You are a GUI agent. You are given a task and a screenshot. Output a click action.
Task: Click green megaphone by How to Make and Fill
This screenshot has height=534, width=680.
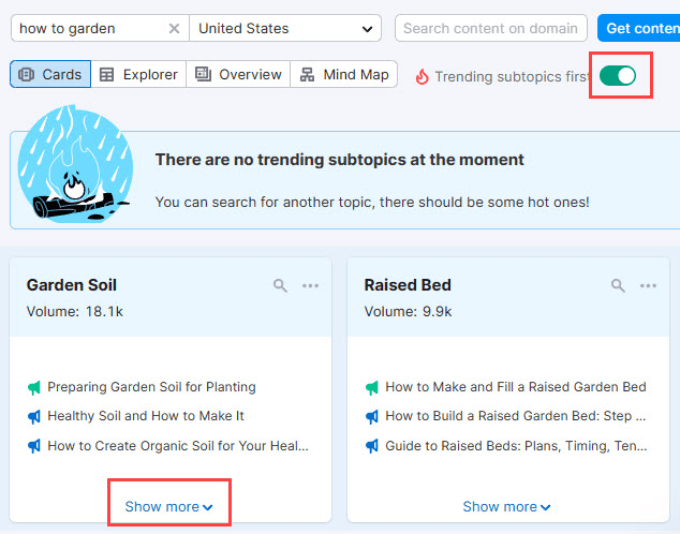[x=372, y=387]
